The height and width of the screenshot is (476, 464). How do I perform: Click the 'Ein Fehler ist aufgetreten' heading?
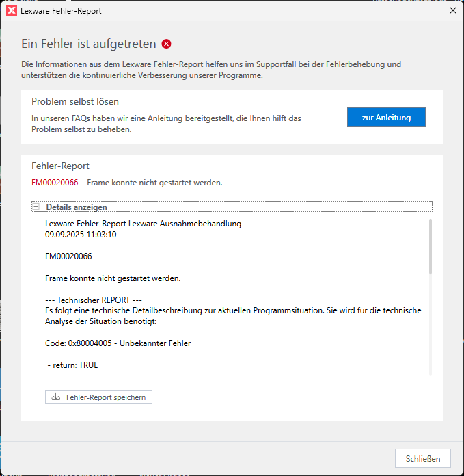click(x=89, y=44)
